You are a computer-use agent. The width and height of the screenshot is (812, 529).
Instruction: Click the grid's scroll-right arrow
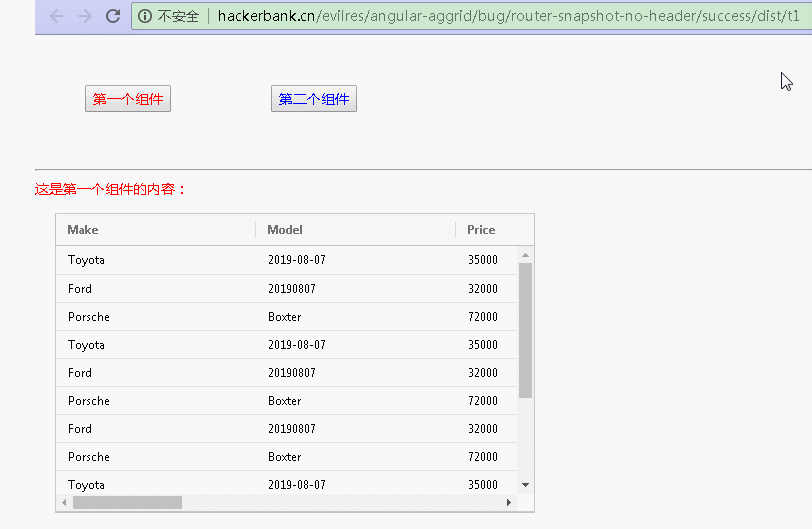click(x=509, y=502)
